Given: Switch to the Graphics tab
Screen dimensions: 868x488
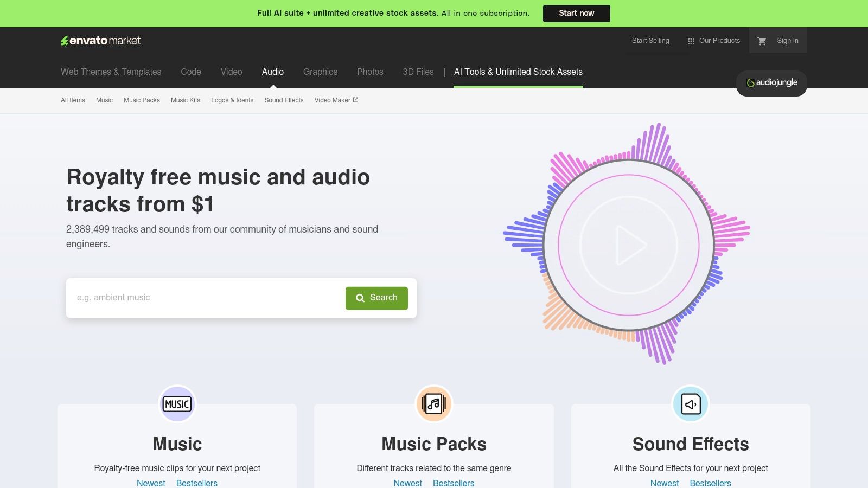Looking at the screenshot, I should [320, 72].
